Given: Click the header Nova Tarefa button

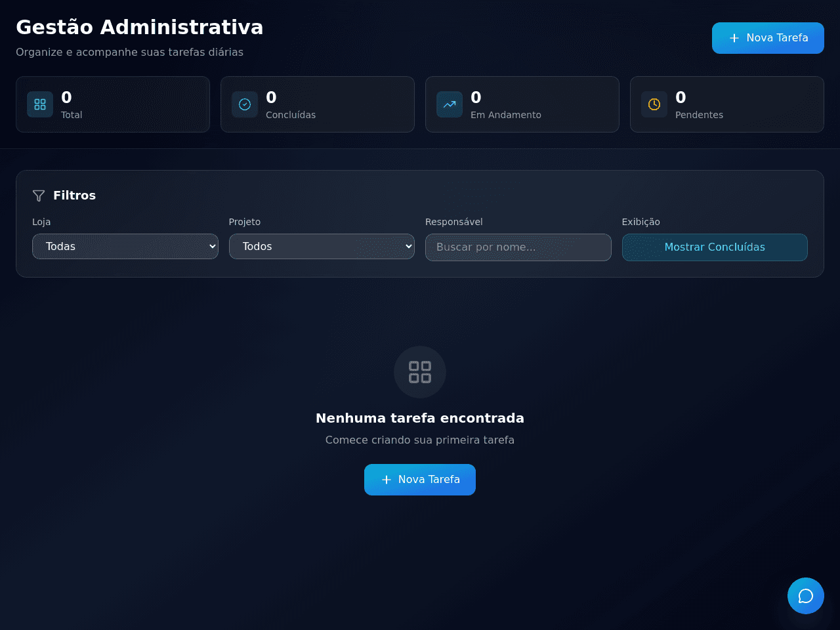Looking at the screenshot, I should point(768,38).
